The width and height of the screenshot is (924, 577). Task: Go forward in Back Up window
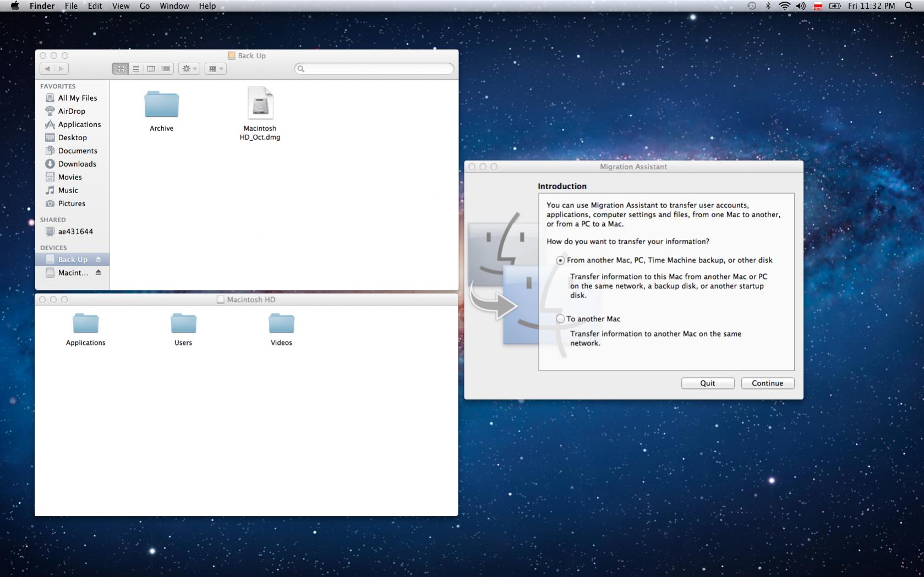click(61, 69)
